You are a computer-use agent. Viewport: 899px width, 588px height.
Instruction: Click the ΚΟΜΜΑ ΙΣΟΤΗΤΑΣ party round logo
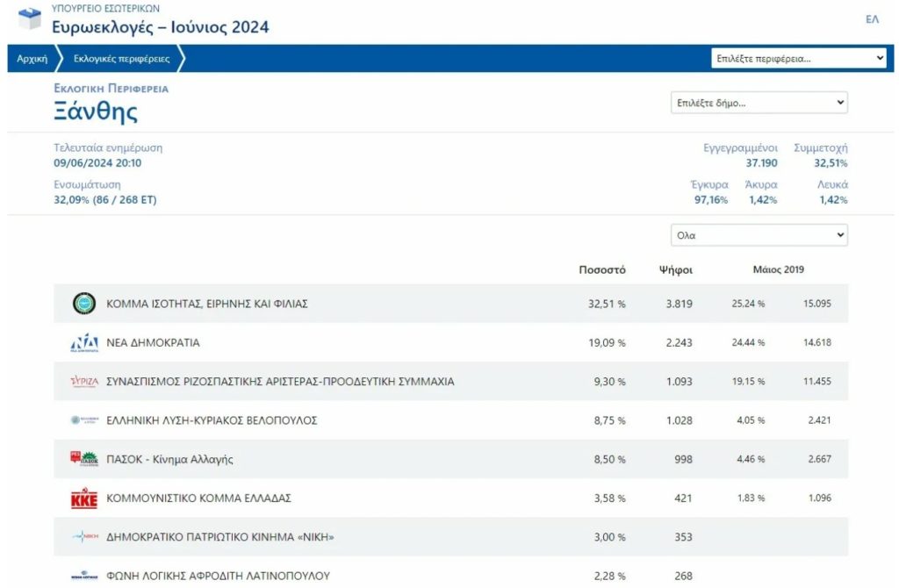click(x=84, y=304)
